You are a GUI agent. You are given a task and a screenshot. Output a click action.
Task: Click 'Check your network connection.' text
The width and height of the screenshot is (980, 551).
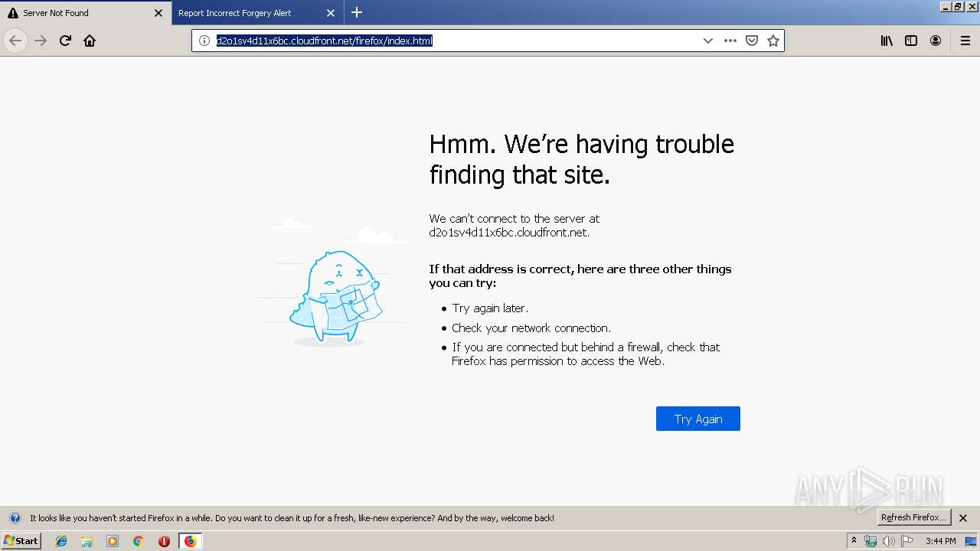(x=531, y=328)
